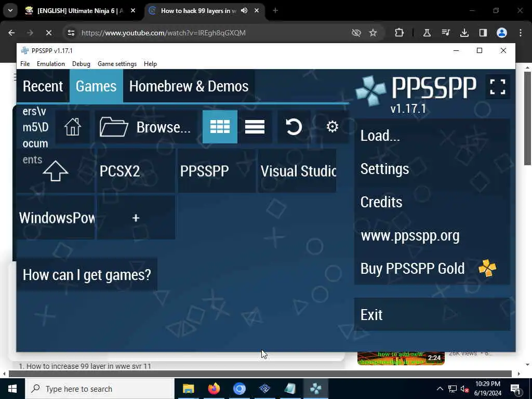Click the horizontal scrollbar in browser

click(x=260, y=374)
